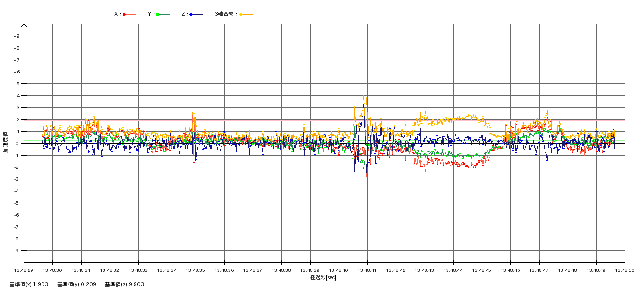Image resolution: width=644 pixels, height=291 pixels.
Task: Click the 加速度値 y-axis title
Action: [x=6, y=142]
